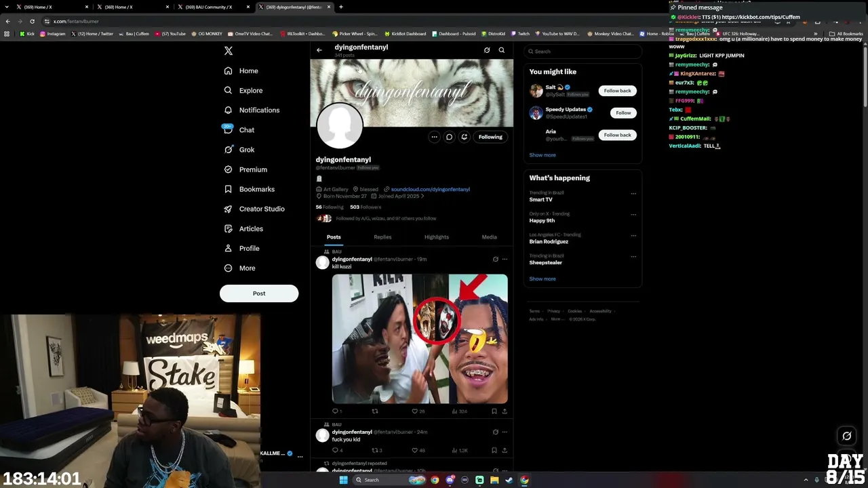This screenshot has width=868, height=488.
Task: Share the 'fuck you kid' post
Action: click(505, 450)
